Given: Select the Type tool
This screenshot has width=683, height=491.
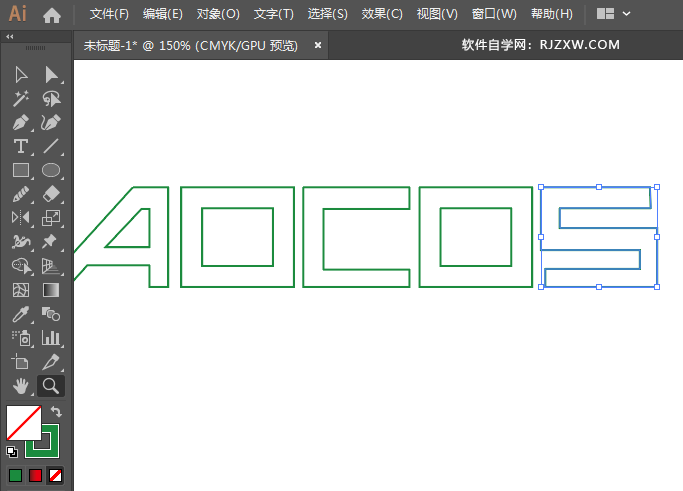Looking at the screenshot, I should (x=21, y=146).
